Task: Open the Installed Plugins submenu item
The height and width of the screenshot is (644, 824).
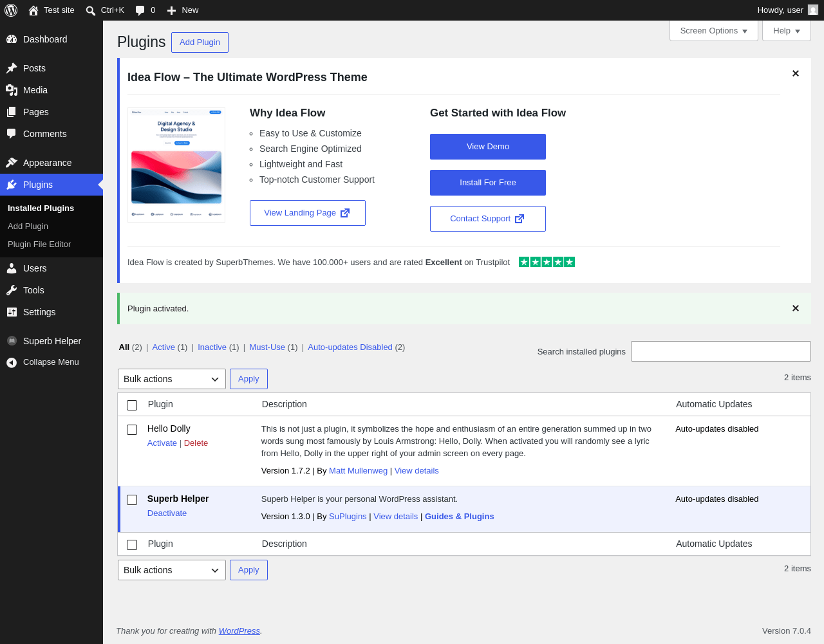Action: [x=41, y=208]
